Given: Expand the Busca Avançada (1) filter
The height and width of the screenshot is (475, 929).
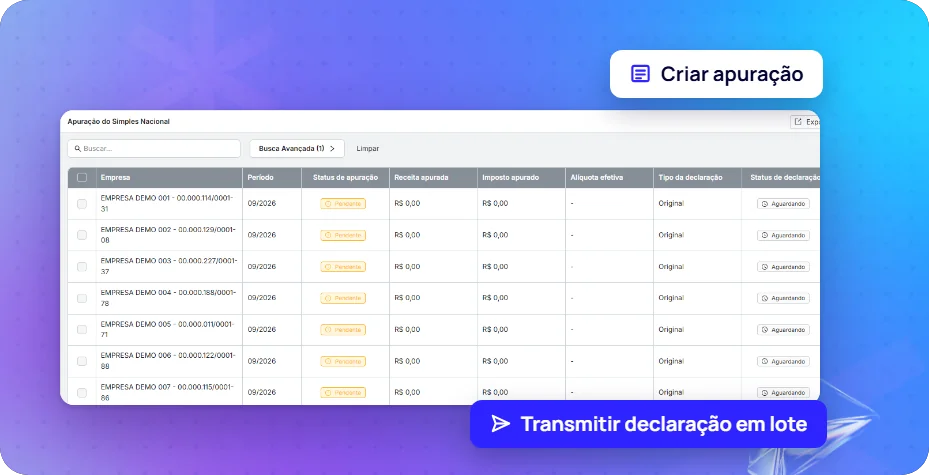Looking at the screenshot, I should point(297,149).
